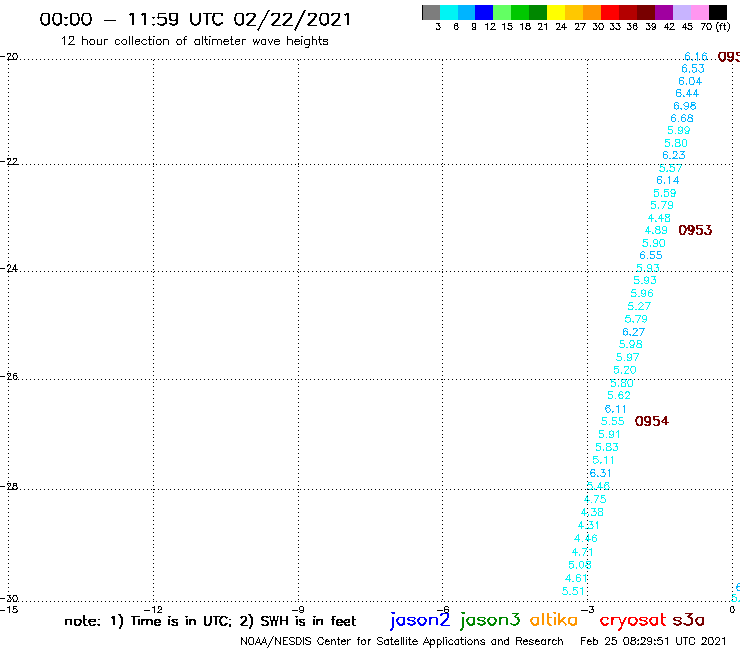
Task: Click the NOAA/NESDIS Center credit line
Action: pos(402,641)
